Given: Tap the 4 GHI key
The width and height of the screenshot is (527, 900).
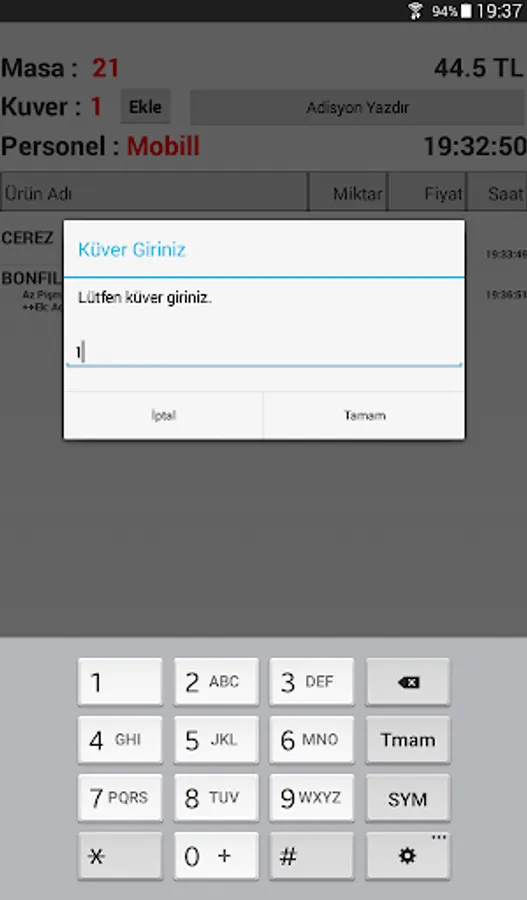Looking at the screenshot, I should pyautogui.click(x=120, y=740).
